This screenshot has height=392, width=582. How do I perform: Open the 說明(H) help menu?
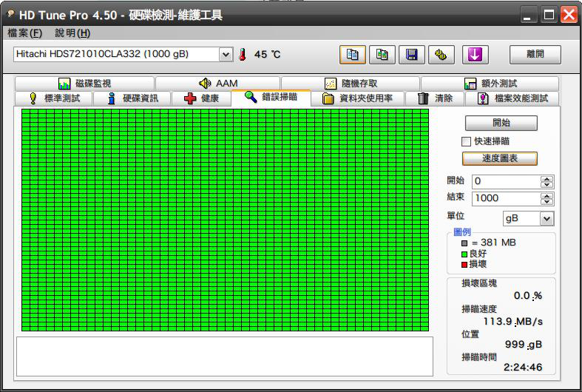coord(72,33)
